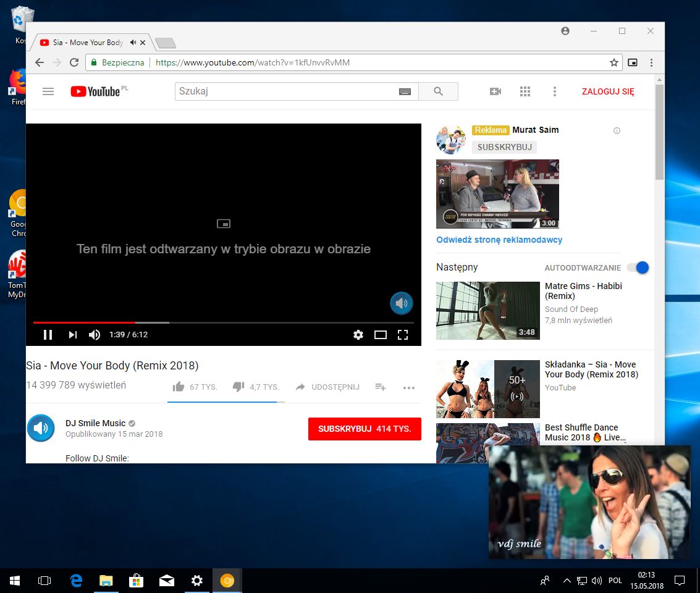The width and height of the screenshot is (700, 593).
Task: Click the browser address bar URL
Action: pyautogui.click(x=252, y=62)
